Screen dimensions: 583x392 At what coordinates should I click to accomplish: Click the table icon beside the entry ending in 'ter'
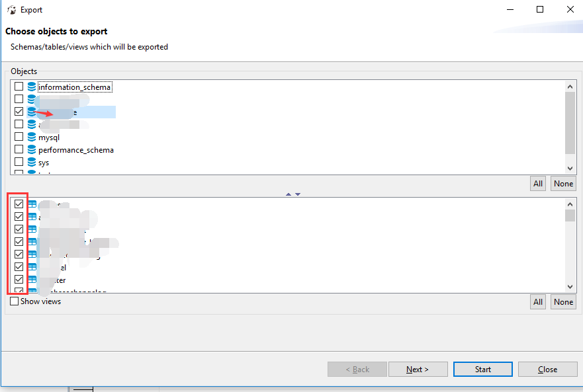[x=31, y=280]
